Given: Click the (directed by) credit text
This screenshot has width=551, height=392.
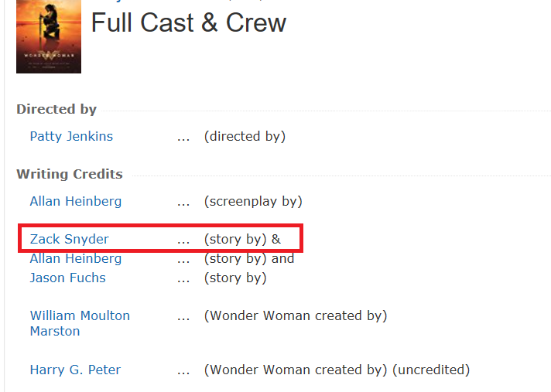Looking at the screenshot, I should click(245, 136).
